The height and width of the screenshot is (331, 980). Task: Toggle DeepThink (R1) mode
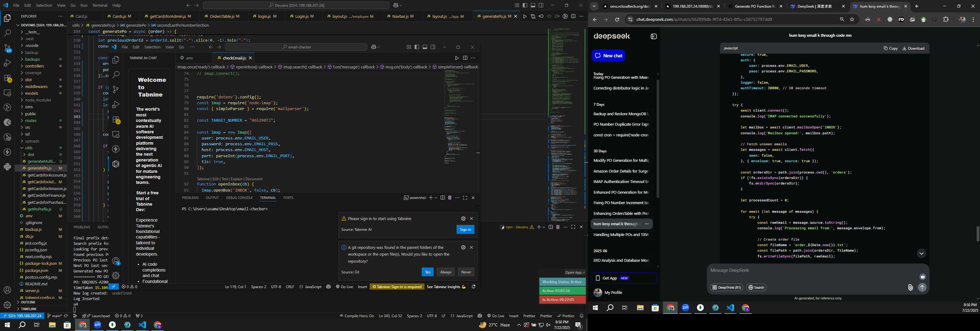726,287
